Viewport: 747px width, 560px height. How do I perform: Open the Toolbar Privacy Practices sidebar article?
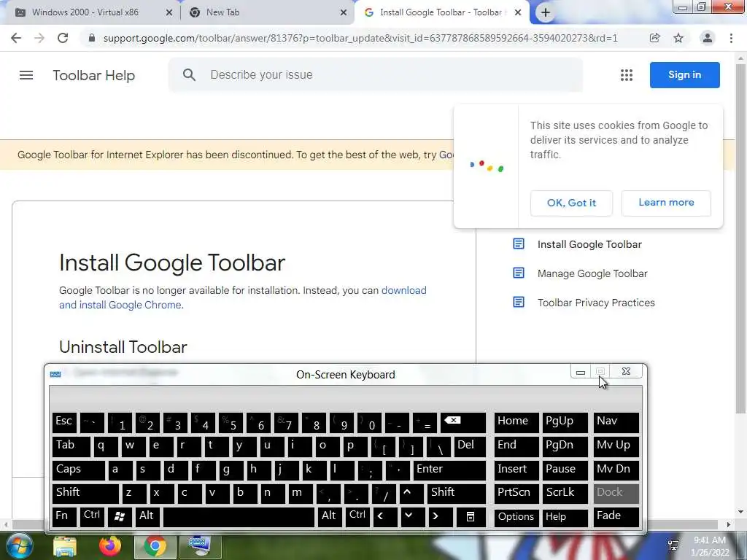coord(596,303)
